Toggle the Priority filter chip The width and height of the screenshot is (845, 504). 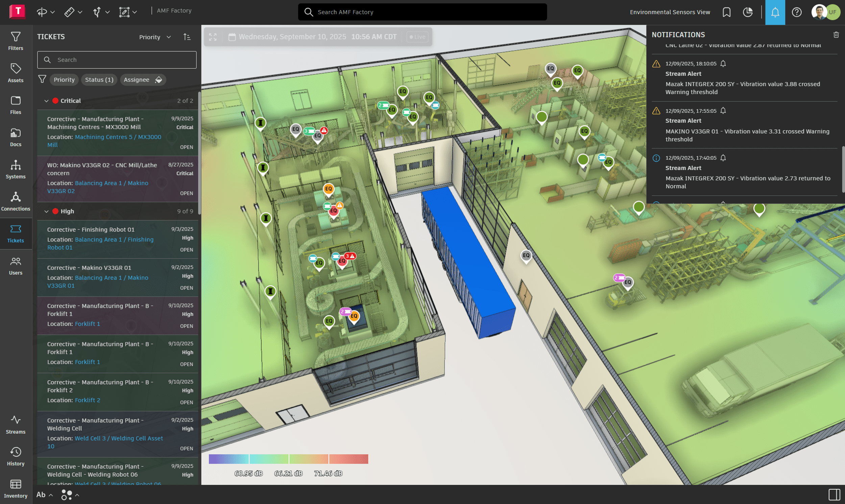(64, 79)
